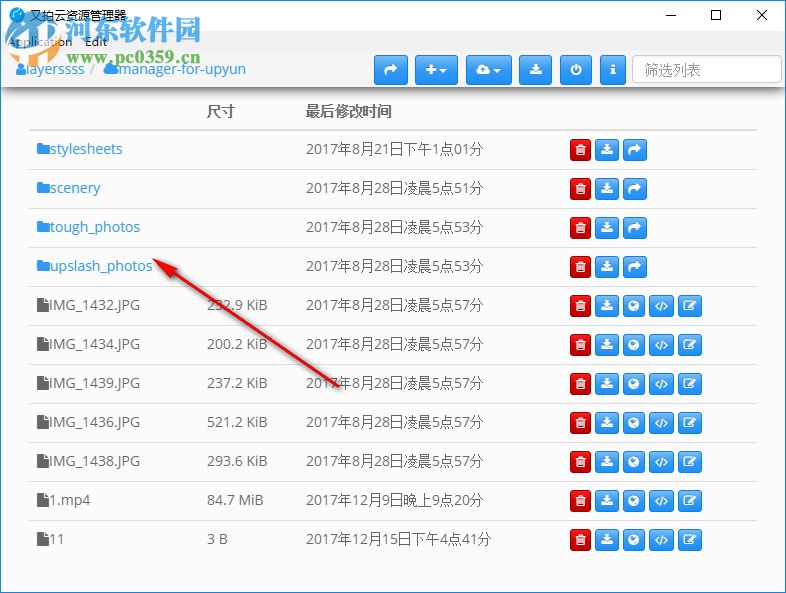
Task: Open the Application menu
Action: (x=40, y=42)
